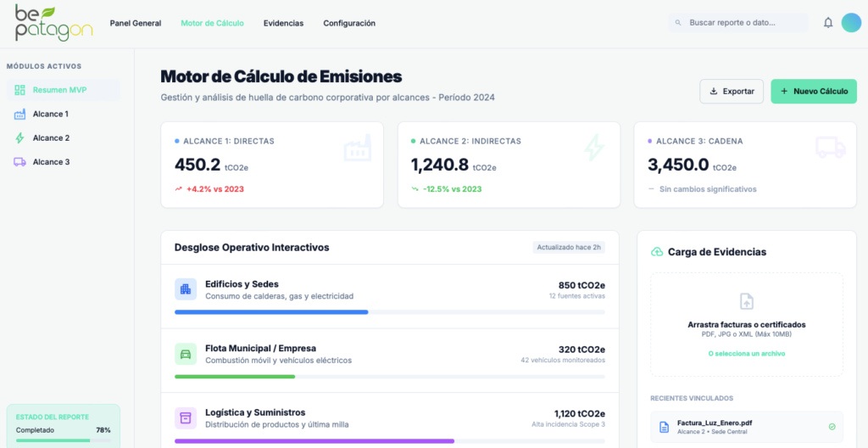Click the Edificios y Sedes blue progress bar
The image size is (868, 448).
click(x=271, y=312)
